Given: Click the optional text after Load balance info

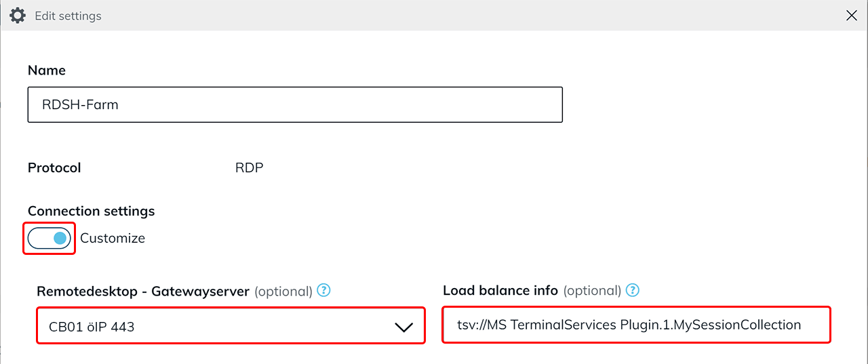Looking at the screenshot, I should point(592,291).
